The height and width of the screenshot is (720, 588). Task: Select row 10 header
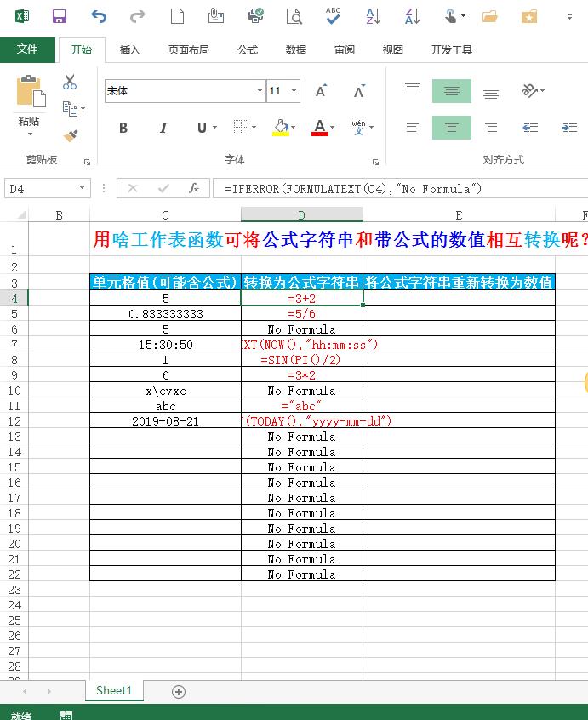point(14,391)
